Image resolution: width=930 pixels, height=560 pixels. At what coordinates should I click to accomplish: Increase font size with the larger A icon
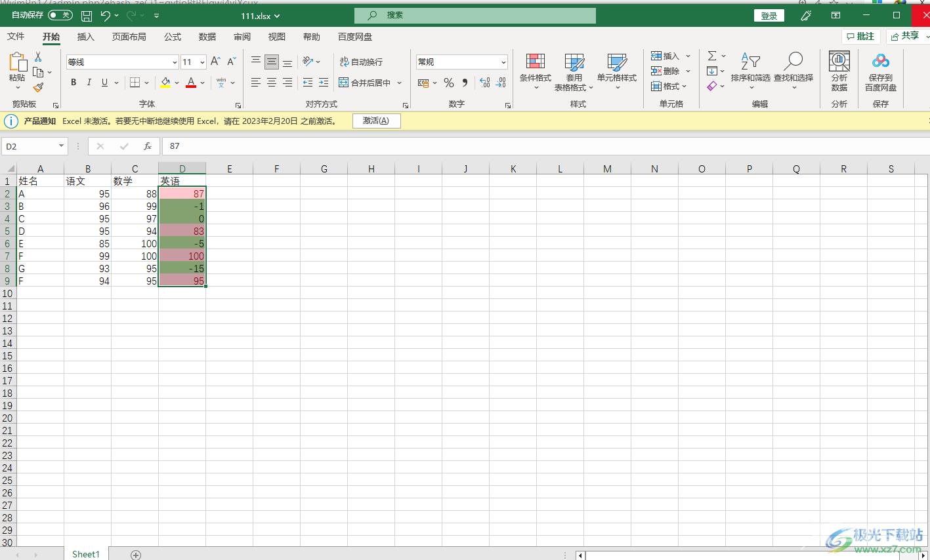215,62
